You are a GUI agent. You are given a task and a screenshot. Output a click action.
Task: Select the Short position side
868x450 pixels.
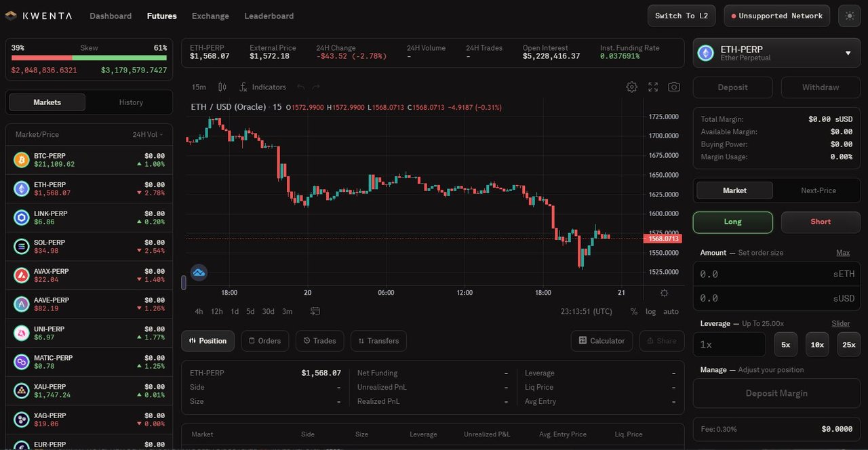point(821,222)
